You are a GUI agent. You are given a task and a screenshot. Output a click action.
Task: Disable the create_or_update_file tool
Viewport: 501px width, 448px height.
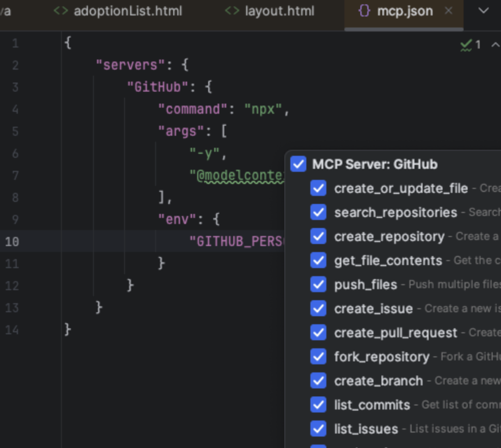point(319,188)
